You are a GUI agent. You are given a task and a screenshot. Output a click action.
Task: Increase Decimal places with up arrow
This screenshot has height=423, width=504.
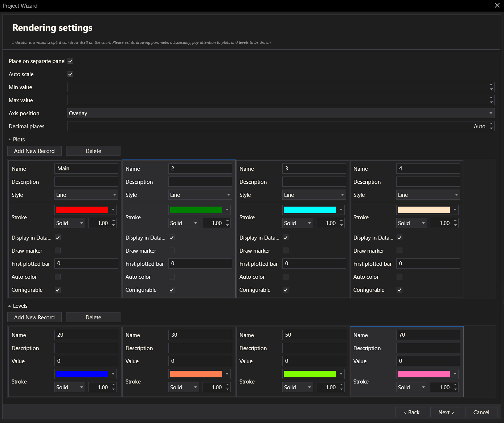point(491,124)
